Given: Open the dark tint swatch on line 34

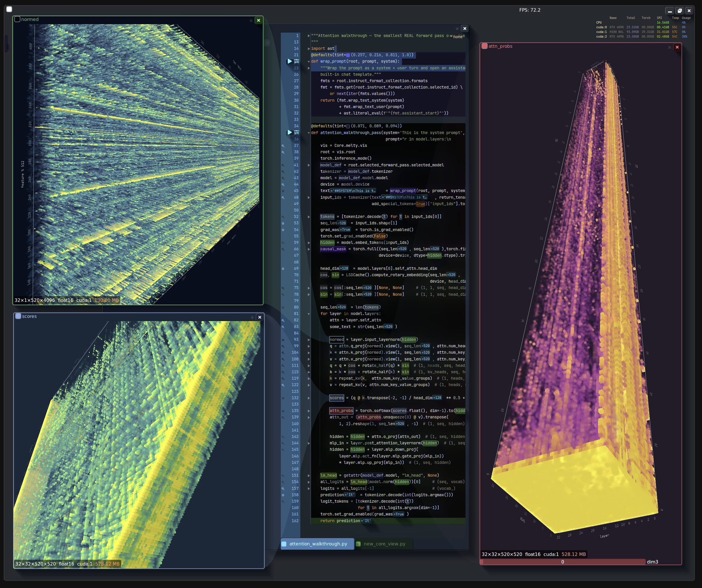Looking at the screenshot, I should pyautogui.click(x=348, y=126).
